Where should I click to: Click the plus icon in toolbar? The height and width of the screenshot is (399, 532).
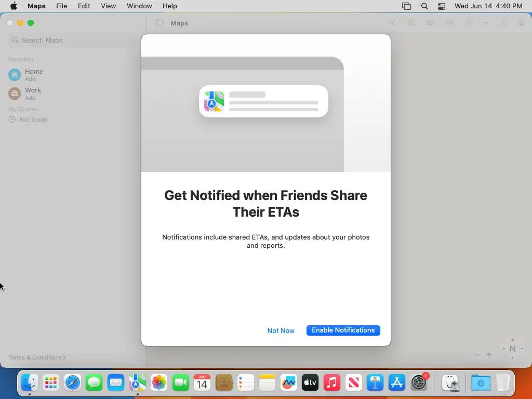pos(486,23)
